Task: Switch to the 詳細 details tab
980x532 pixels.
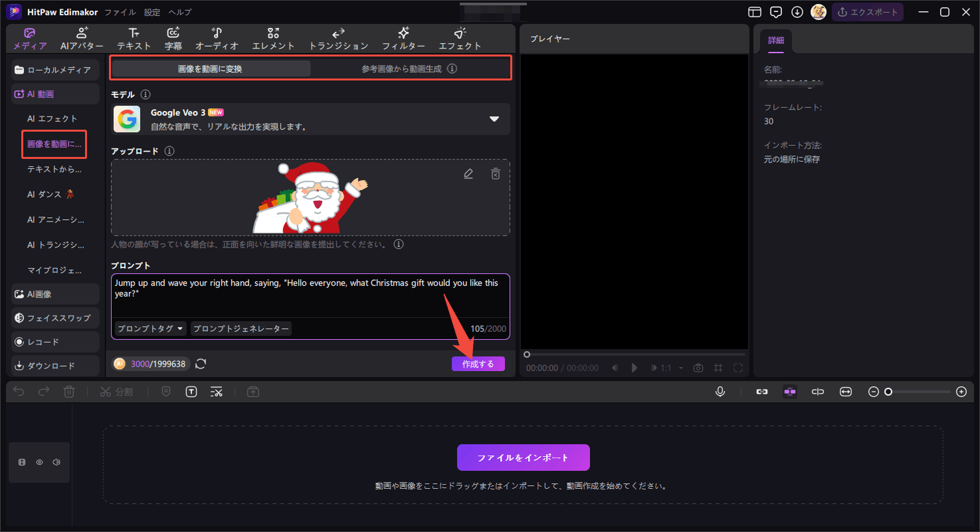Action: (x=776, y=41)
